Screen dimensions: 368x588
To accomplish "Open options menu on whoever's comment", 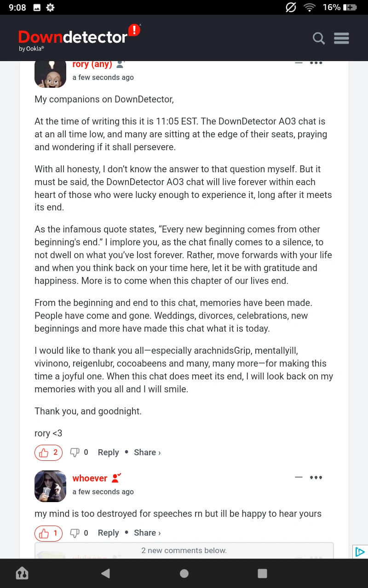I will tap(316, 477).
